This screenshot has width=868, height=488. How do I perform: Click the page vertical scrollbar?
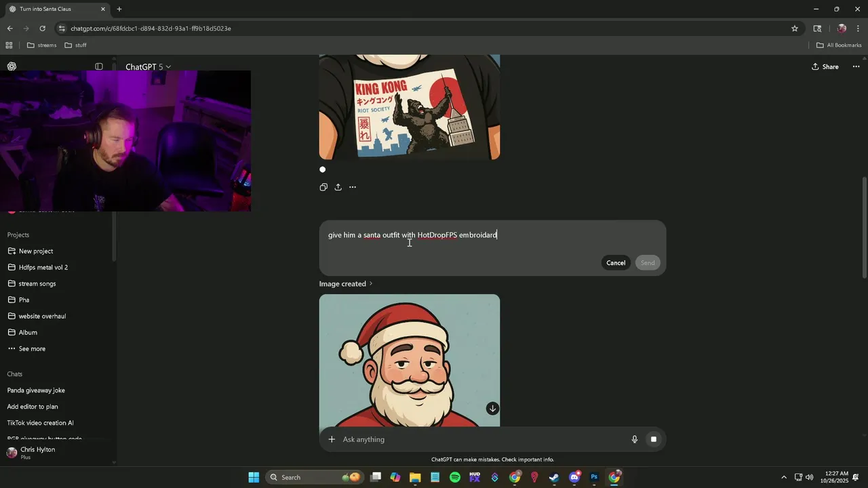[864, 227]
